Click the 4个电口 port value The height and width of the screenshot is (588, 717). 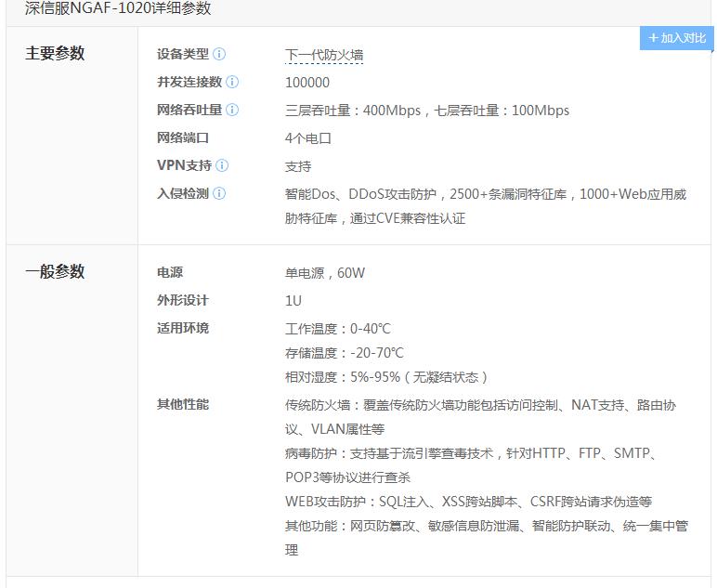(x=308, y=138)
